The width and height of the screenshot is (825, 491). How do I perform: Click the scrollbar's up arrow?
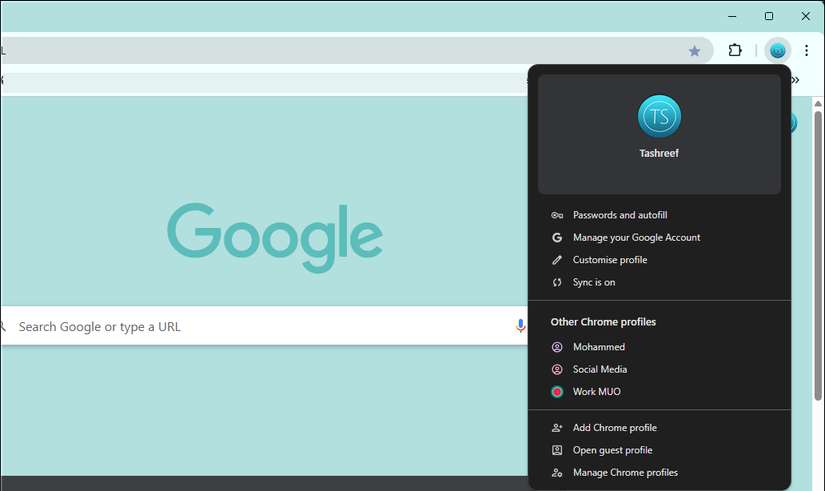[818, 104]
